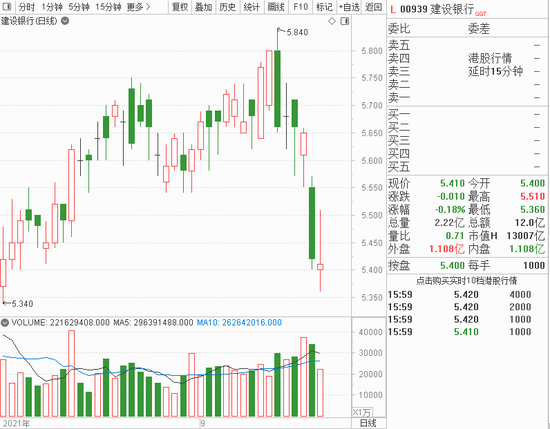Viewport: 550px width, 429px height.
Task: Click 00939 建设银行 stock title
Action: point(437,9)
